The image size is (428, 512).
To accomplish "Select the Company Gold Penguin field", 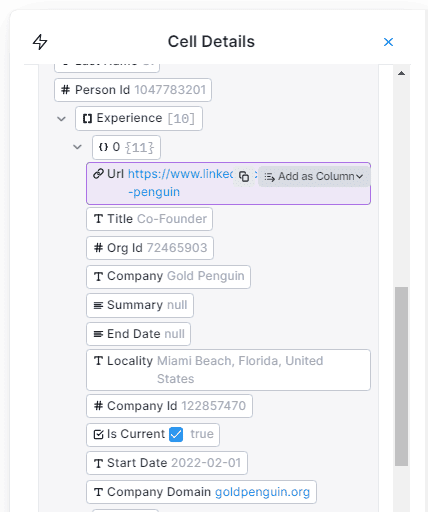I will 168,277.
